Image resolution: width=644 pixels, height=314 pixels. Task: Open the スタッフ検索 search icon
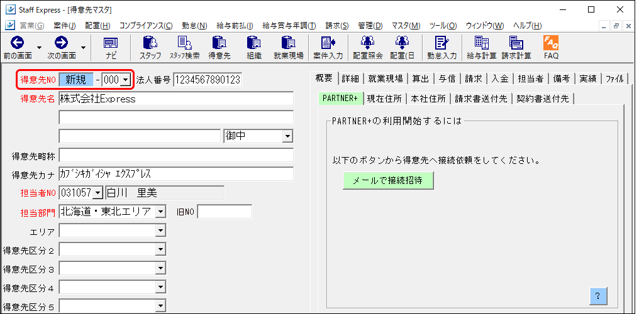click(x=184, y=43)
